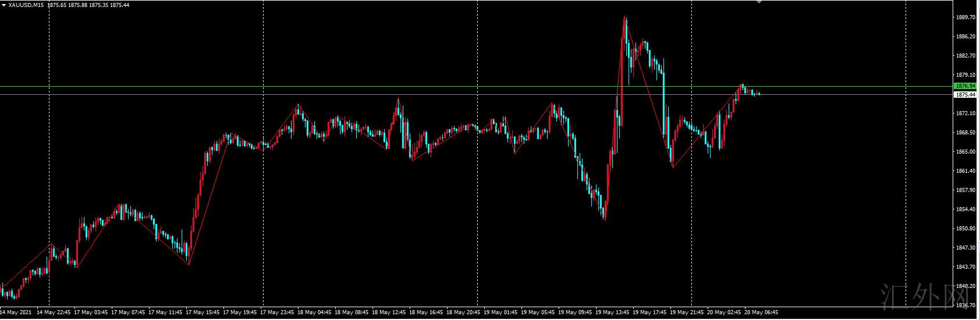980x320 pixels.
Task: Click the 1865.00 price scale label
Action: (965, 152)
